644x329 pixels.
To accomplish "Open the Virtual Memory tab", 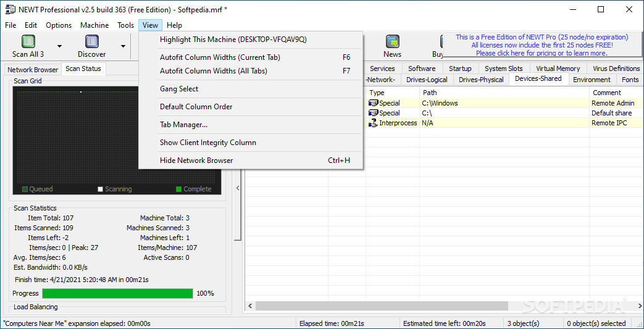I will [x=558, y=69].
